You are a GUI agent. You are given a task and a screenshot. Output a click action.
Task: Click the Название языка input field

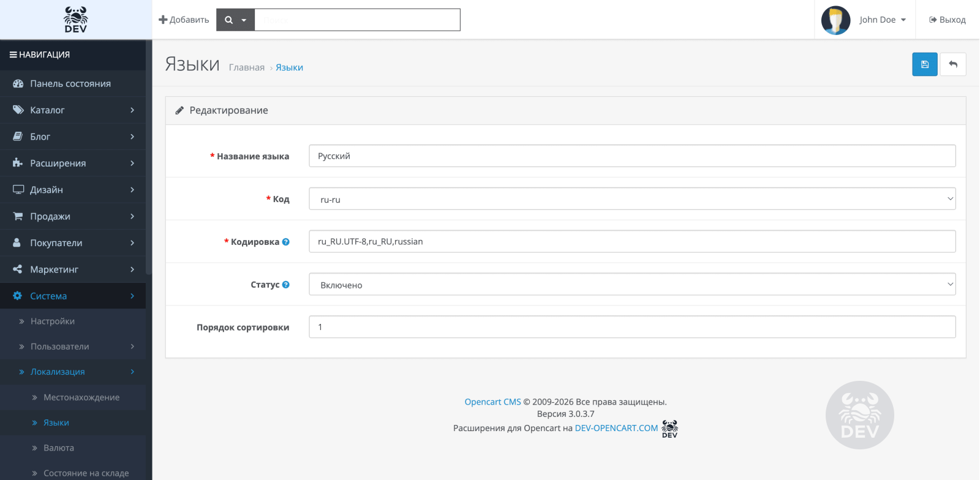tap(632, 156)
